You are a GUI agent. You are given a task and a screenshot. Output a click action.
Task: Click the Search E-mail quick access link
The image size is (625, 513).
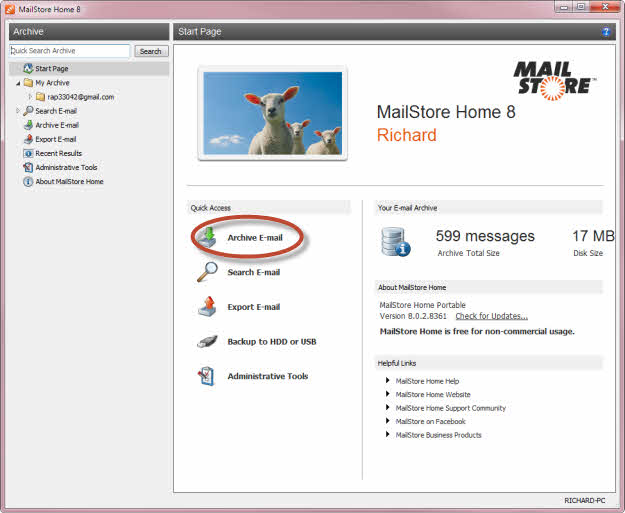pyautogui.click(x=254, y=272)
